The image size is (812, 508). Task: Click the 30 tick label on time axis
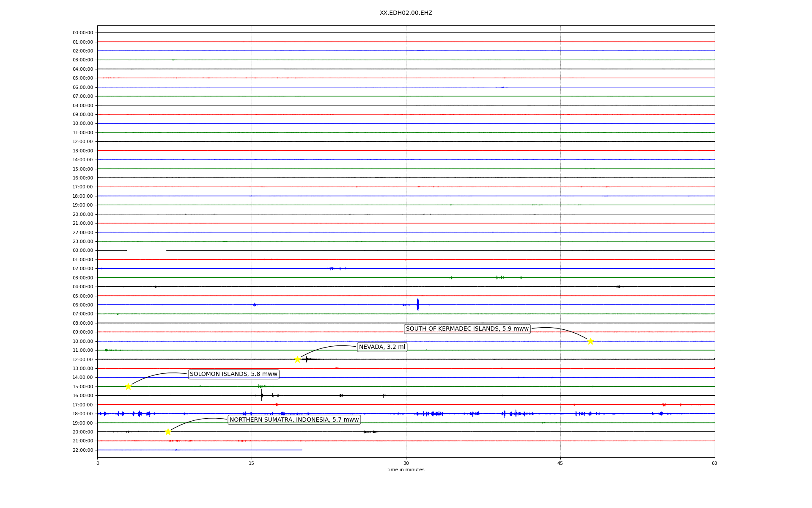[x=406, y=463]
